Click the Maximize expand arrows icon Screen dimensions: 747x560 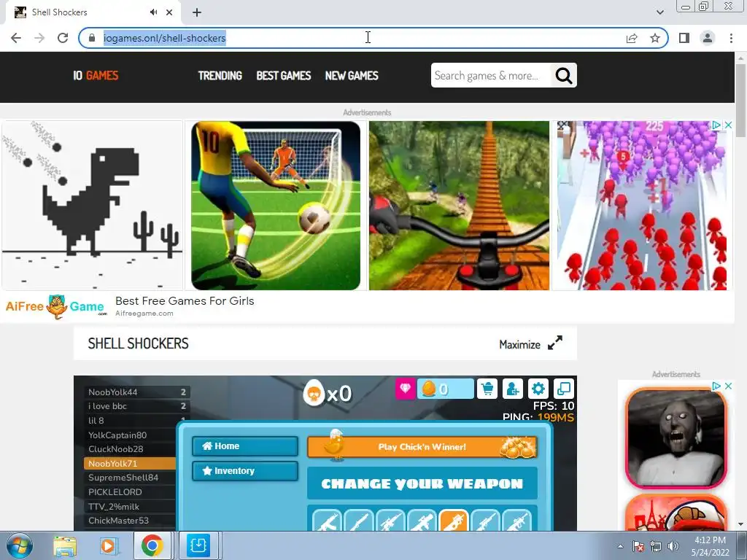pyautogui.click(x=554, y=343)
